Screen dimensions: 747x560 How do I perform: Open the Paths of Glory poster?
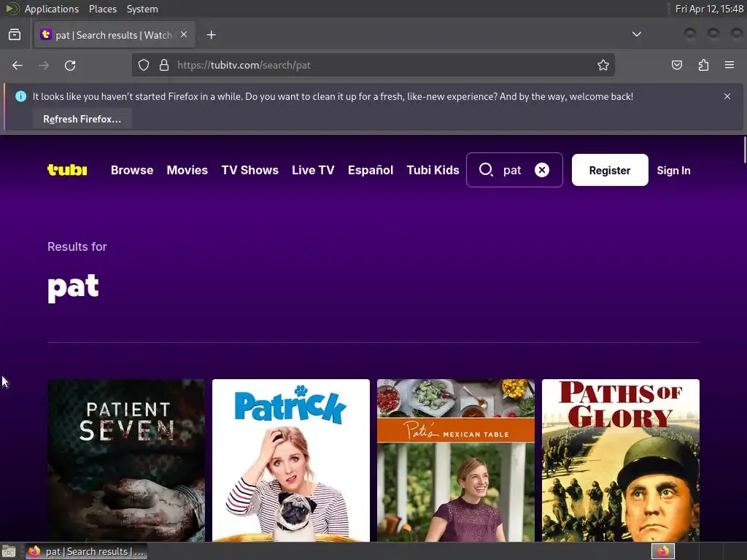point(621,460)
